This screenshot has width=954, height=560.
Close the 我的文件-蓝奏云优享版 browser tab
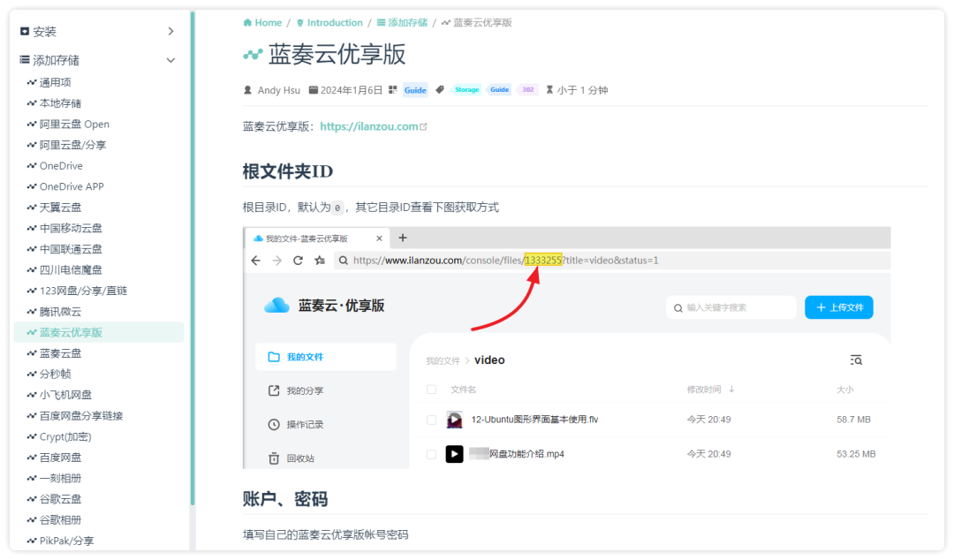379,238
